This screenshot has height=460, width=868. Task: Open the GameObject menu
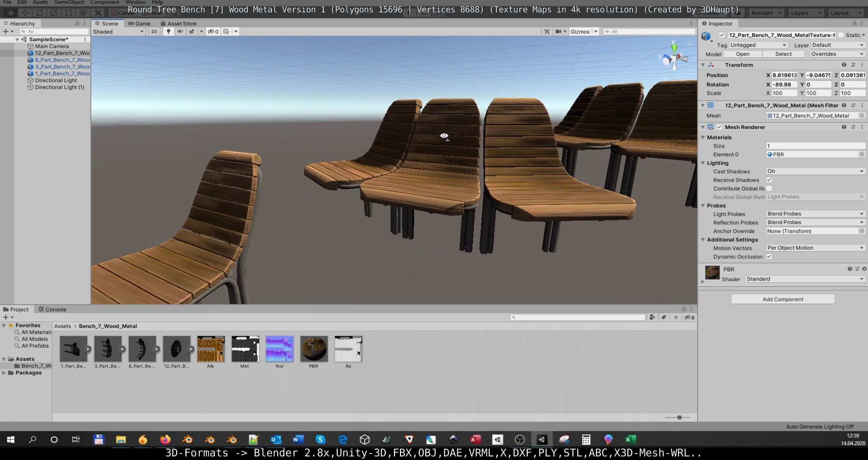(69, 2)
